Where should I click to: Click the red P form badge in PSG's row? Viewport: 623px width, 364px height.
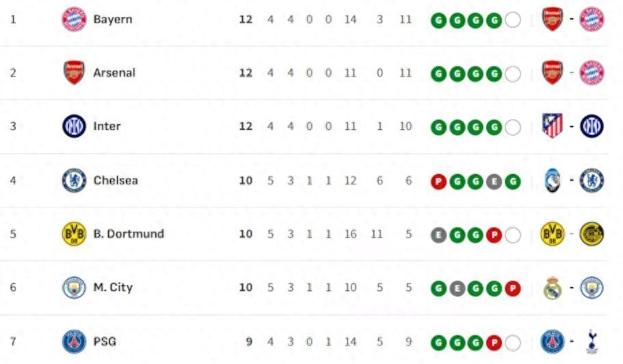pos(494,343)
